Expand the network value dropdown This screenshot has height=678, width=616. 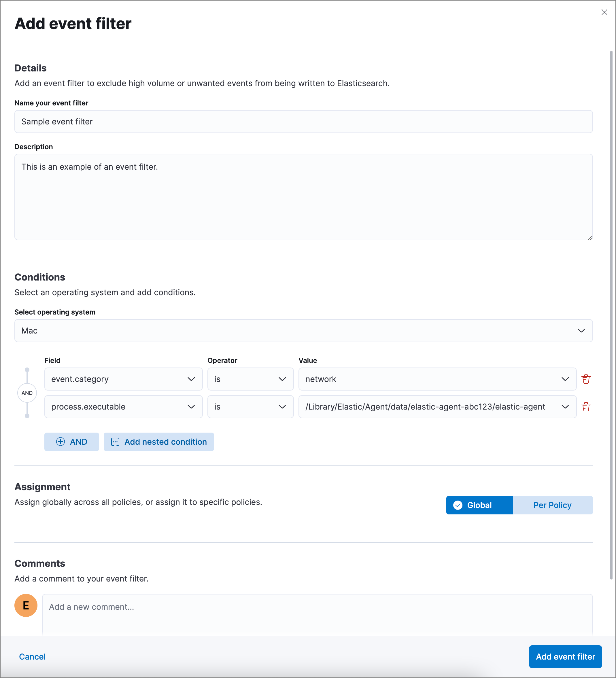point(437,379)
